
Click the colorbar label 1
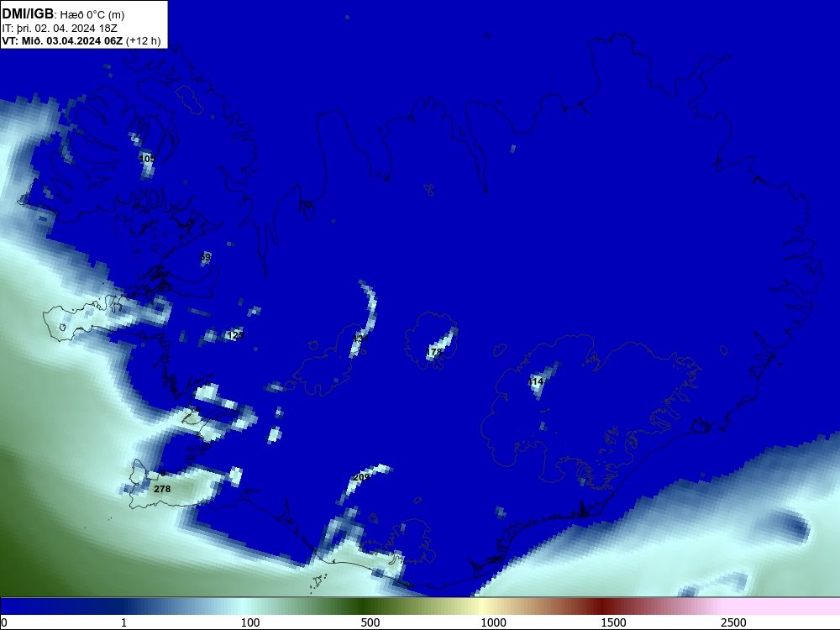(x=123, y=622)
